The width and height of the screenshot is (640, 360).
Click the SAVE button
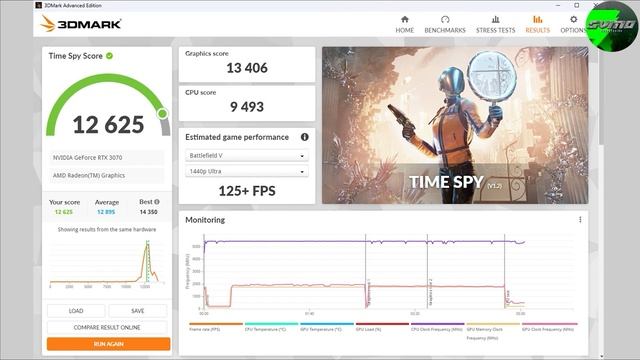138,311
